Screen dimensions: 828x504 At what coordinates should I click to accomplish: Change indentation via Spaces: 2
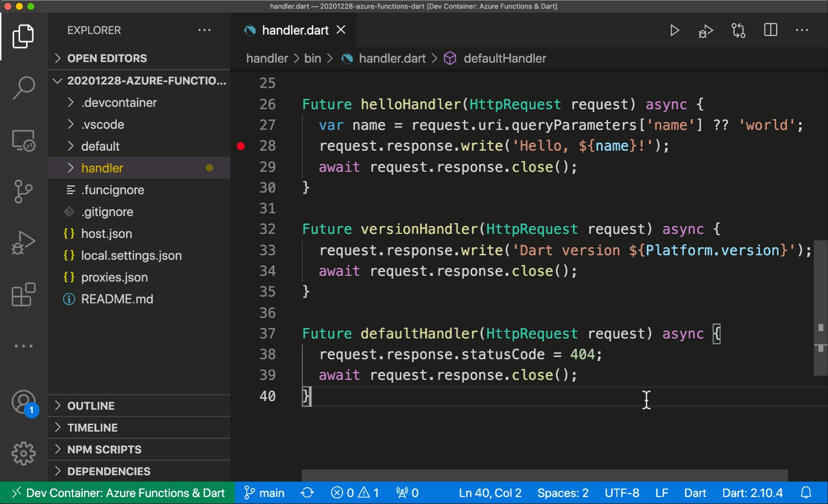[x=563, y=493]
